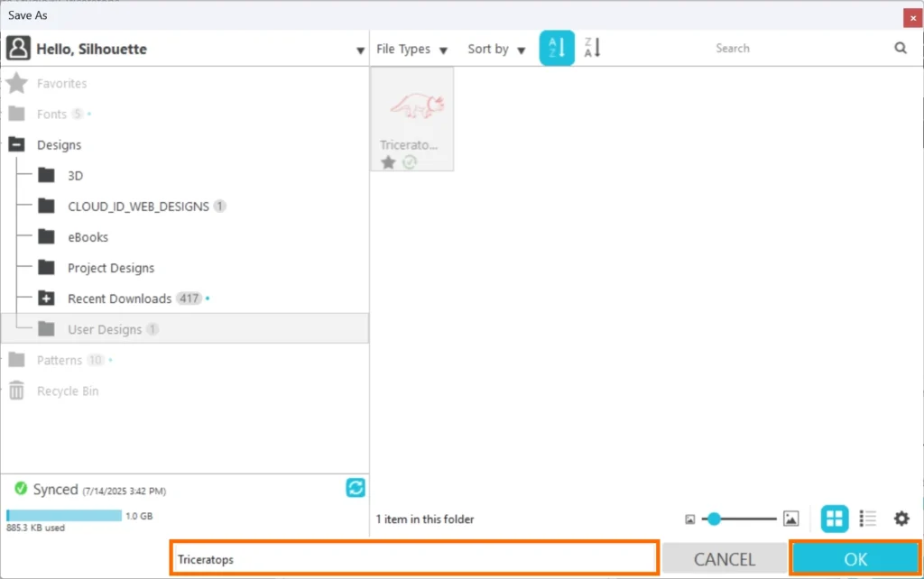This screenshot has height=579, width=924.
Task: Switch to list view
Action: tap(868, 519)
